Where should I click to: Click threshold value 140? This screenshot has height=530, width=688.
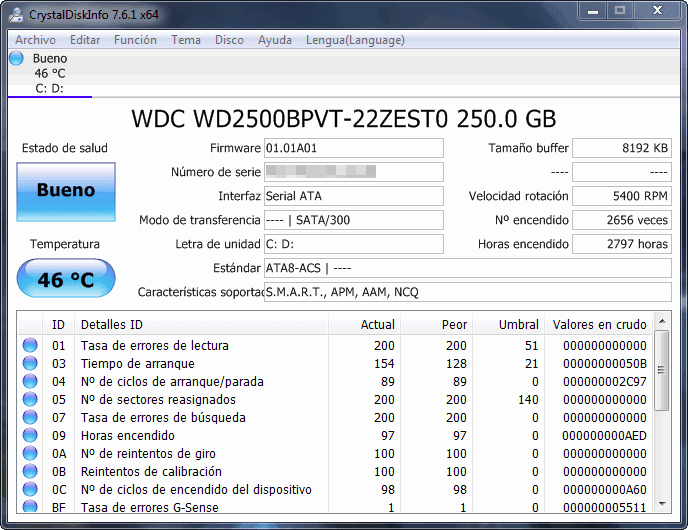[x=528, y=400]
